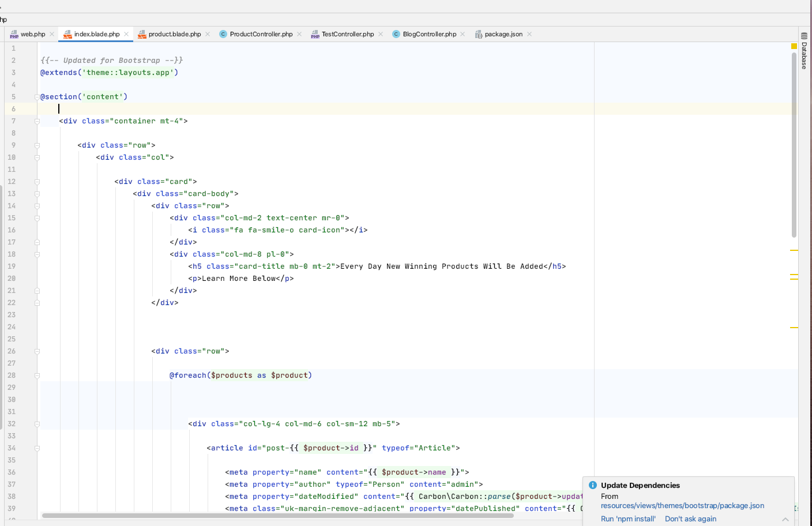Click the yellow inspection status indicator
The width and height of the screenshot is (812, 526).
click(x=794, y=46)
